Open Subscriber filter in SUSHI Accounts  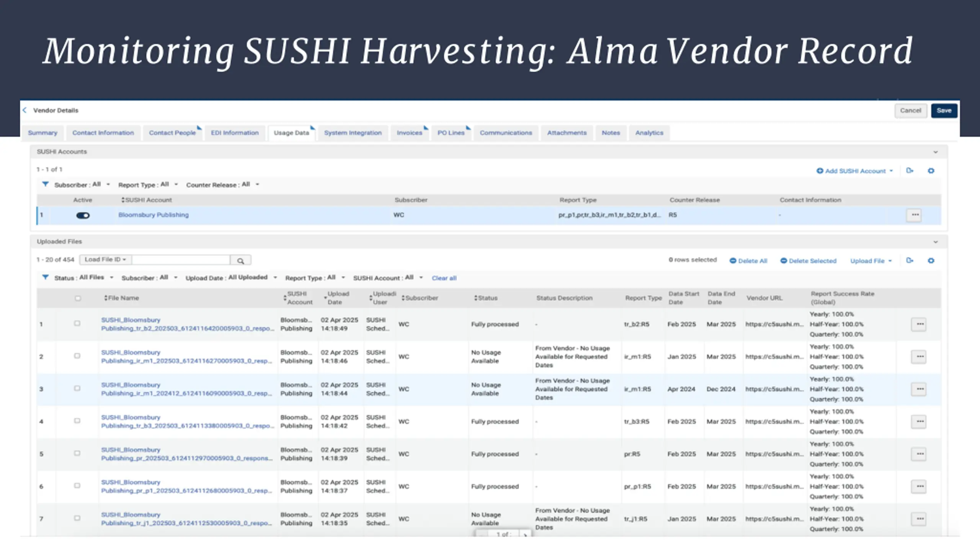82,184
